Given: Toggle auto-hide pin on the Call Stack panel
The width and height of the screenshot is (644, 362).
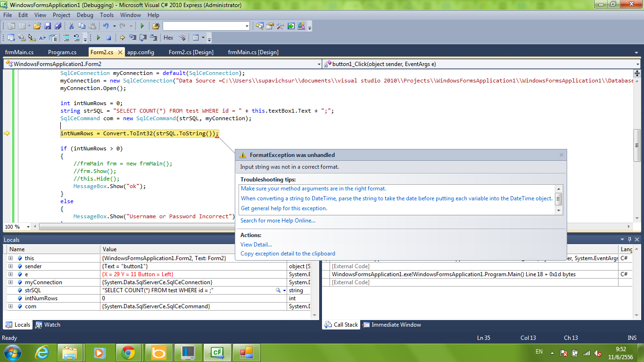Looking at the screenshot, I should pyautogui.click(x=629, y=240).
